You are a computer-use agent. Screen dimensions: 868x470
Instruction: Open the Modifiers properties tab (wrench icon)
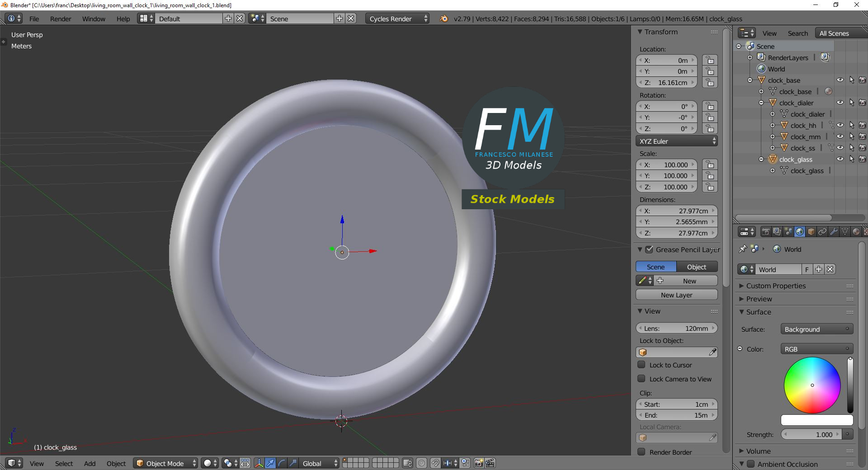(x=834, y=232)
